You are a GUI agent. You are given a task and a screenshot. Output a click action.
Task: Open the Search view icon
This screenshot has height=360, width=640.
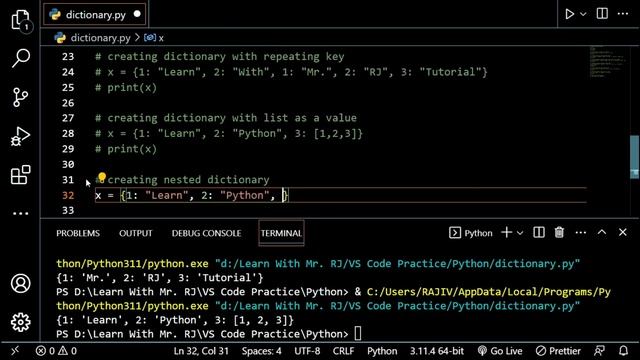pos(20,58)
